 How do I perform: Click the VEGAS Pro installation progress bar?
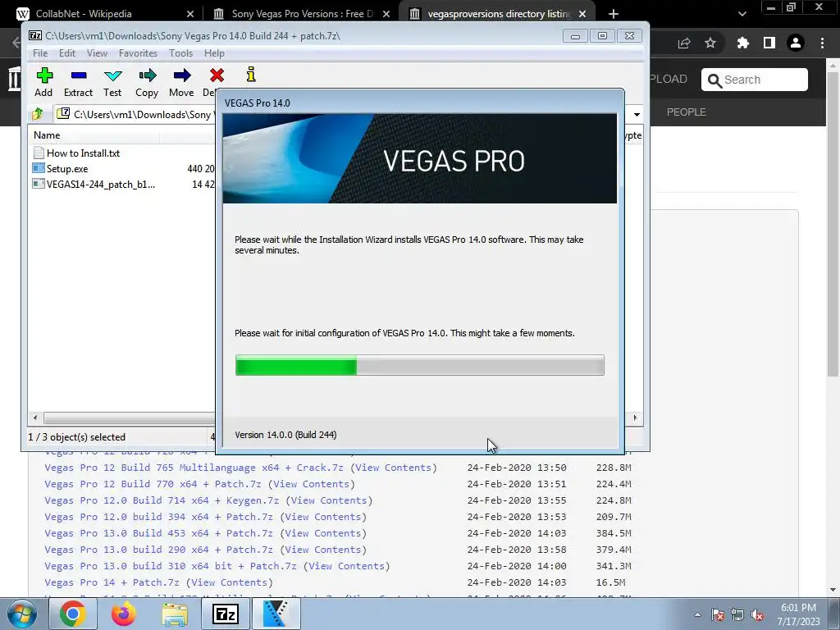click(x=419, y=365)
